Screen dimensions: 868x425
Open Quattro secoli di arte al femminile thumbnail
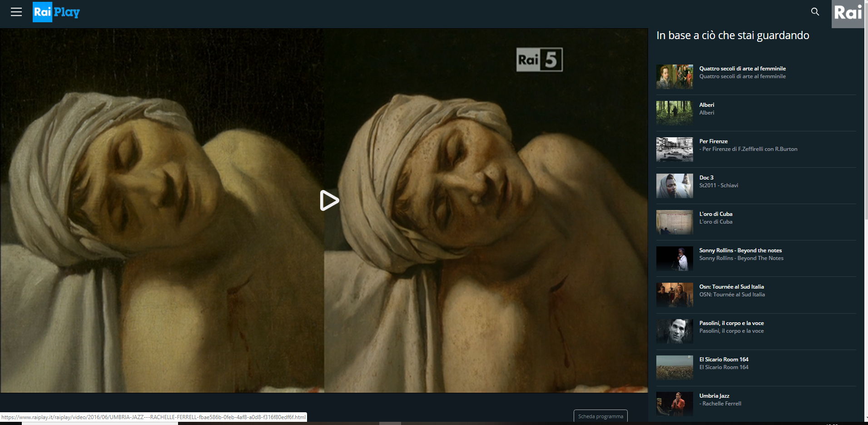coord(675,76)
